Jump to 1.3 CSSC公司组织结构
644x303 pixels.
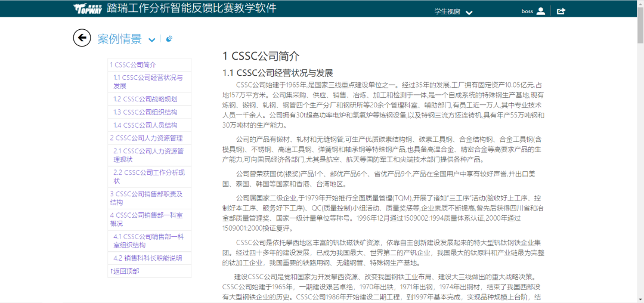pyautogui.click(x=145, y=112)
